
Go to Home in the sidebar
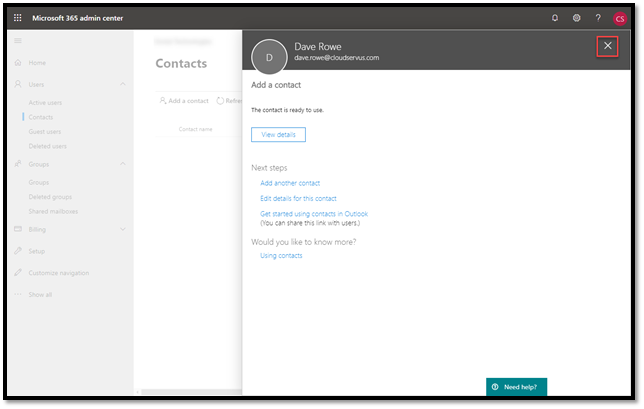pyautogui.click(x=37, y=63)
